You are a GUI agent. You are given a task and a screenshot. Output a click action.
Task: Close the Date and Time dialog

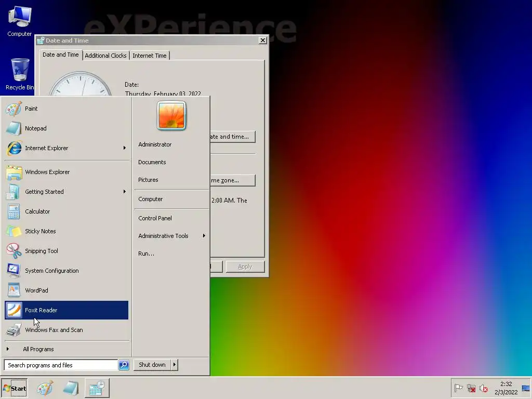click(262, 41)
